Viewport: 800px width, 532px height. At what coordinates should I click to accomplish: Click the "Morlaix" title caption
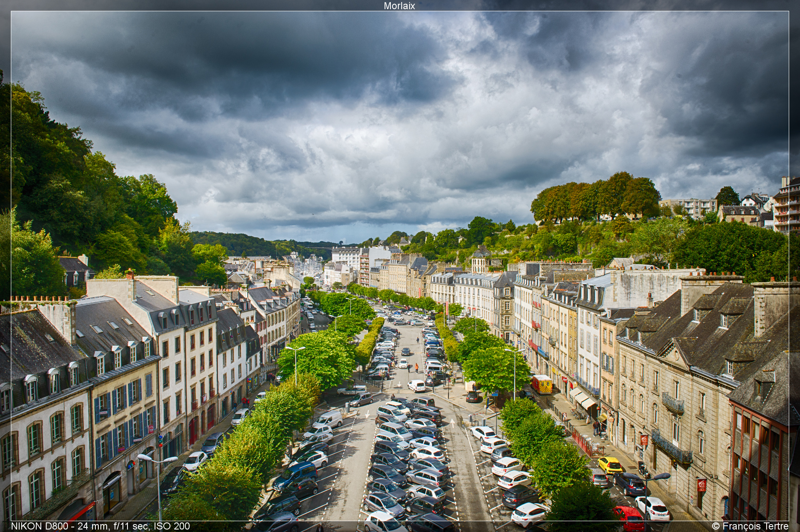click(399, 6)
